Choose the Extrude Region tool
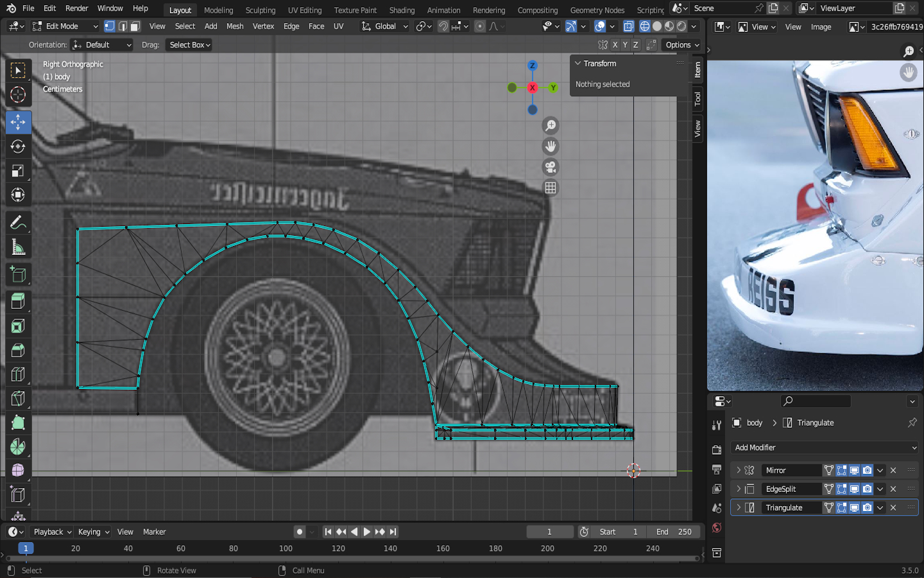 (18, 301)
